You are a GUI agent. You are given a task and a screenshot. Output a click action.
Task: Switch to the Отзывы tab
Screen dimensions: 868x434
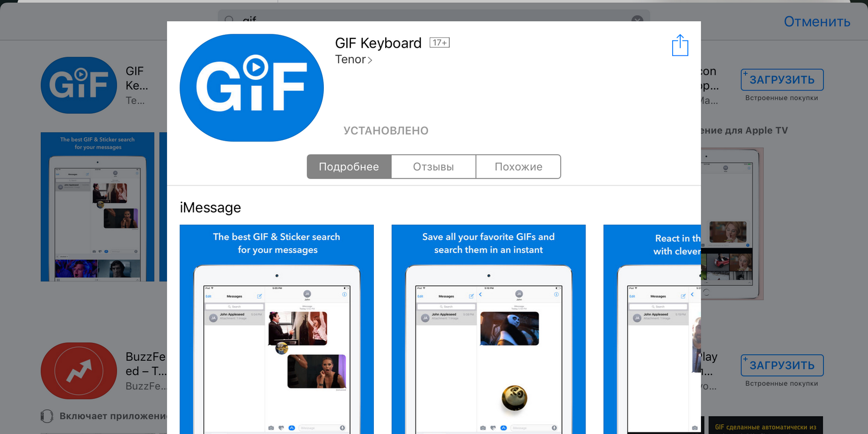click(x=433, y=167)
